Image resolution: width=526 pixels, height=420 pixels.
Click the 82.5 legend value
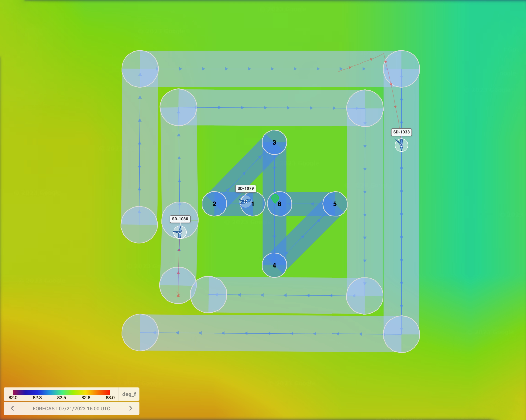pos(61,398)
